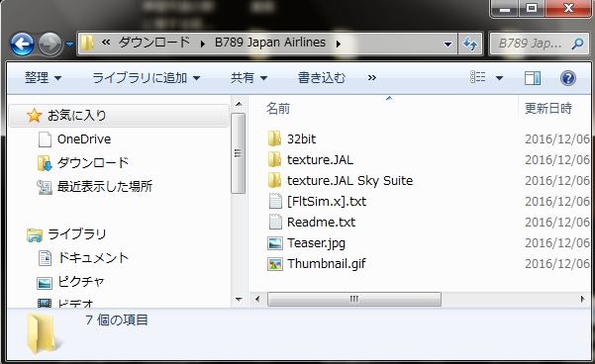Select the texture.JAL folder name
This screenshot has height=364, width=595.
tap(320, 160)
